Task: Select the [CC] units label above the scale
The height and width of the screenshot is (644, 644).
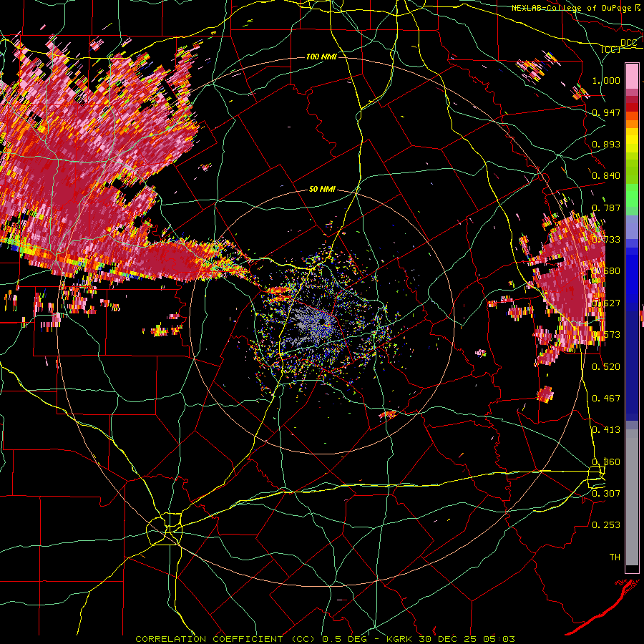Action: [x=610, y=49]
